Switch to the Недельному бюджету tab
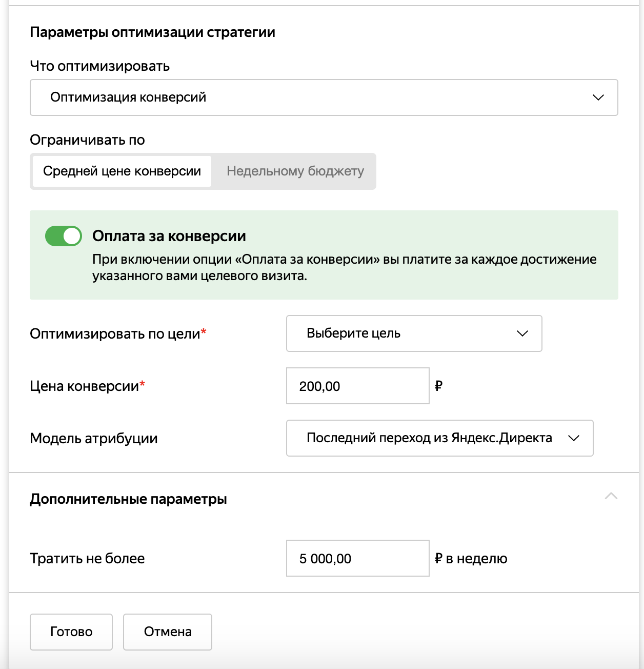The height and width of the screenshot is (669, 644). coord(295,171)
